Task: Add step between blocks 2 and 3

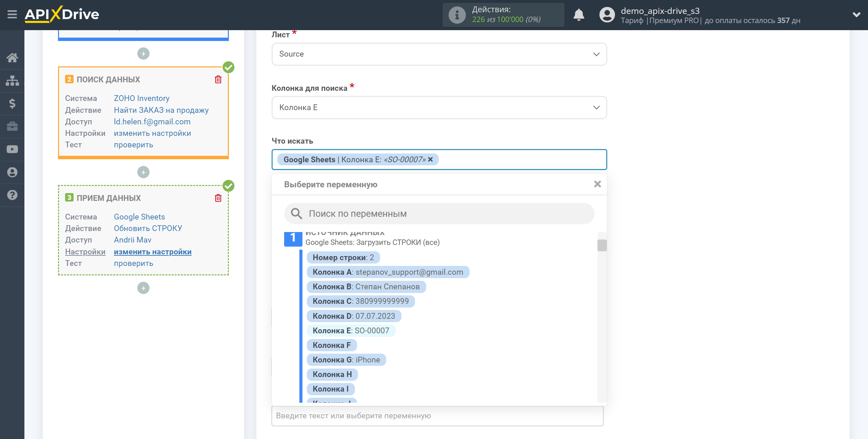Action: click(143, 172)
